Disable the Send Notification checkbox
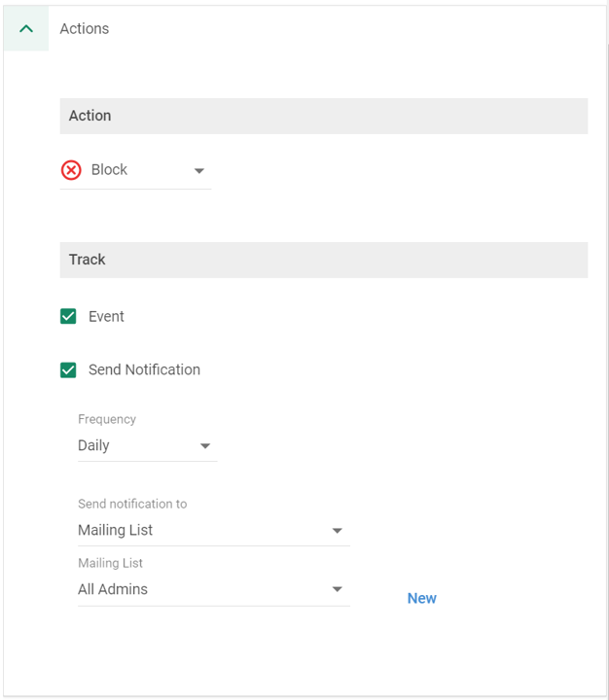The height and width of the screenshot is (700, 609). coord(68,369)
